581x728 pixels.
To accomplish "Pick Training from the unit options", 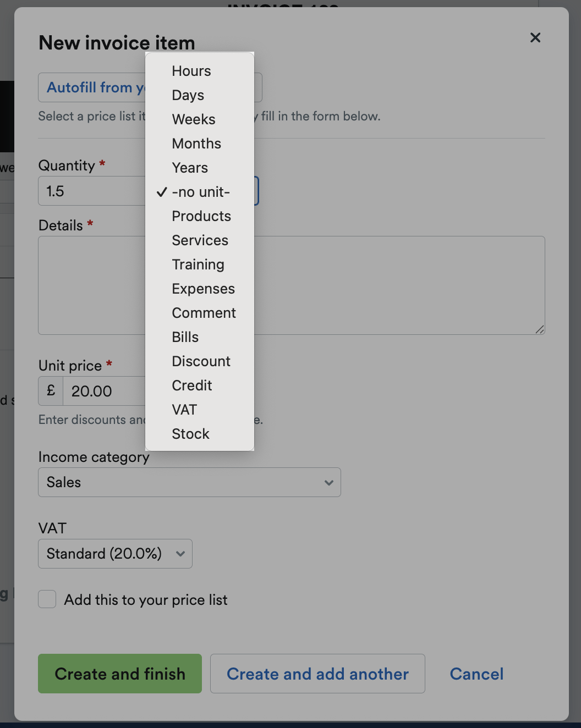I will [x=198, y=264].
